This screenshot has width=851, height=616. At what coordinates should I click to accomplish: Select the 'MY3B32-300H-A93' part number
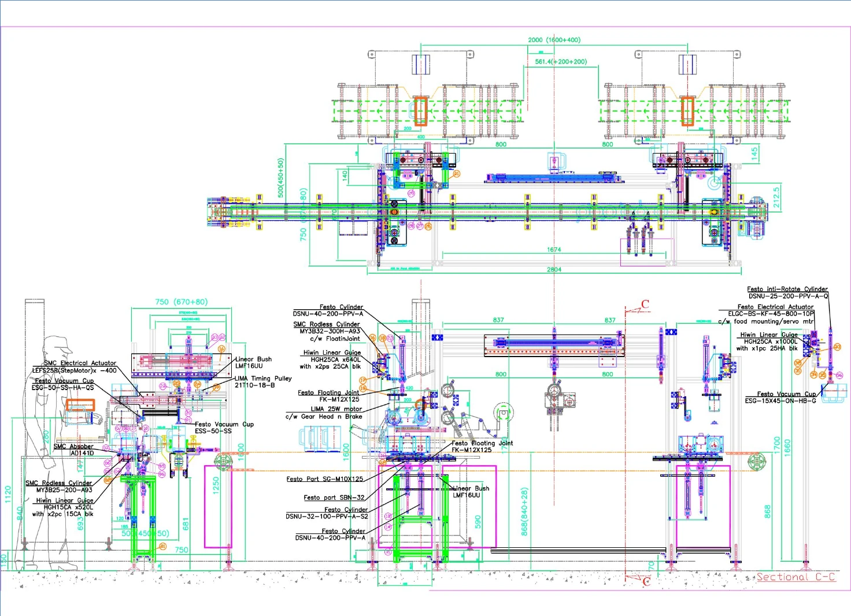(330, 331)
